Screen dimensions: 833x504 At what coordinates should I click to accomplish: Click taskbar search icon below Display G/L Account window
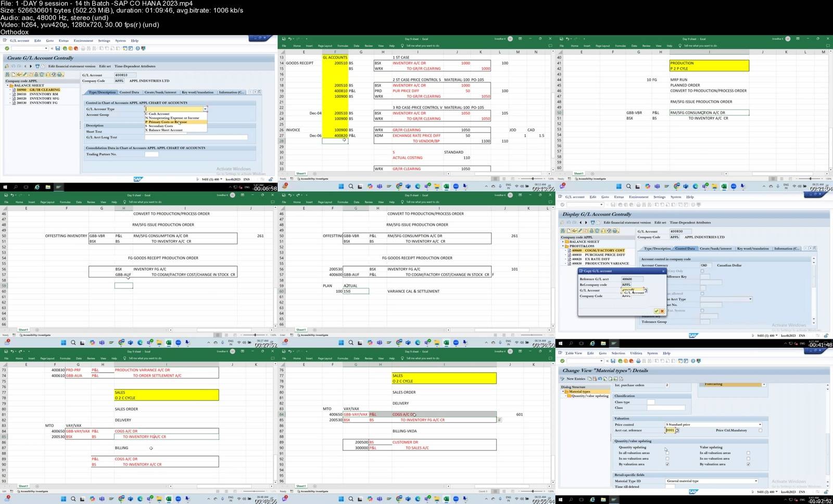(570, 343)
